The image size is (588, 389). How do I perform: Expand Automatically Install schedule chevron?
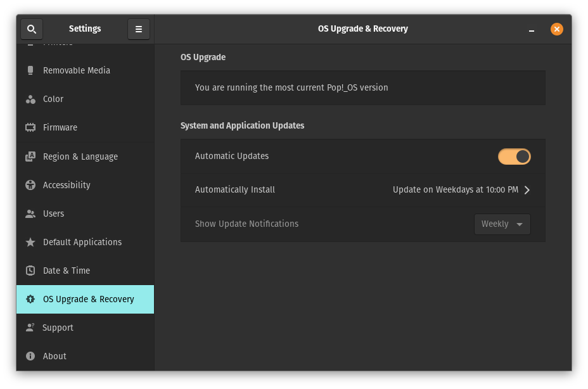(x=527, y=190)
